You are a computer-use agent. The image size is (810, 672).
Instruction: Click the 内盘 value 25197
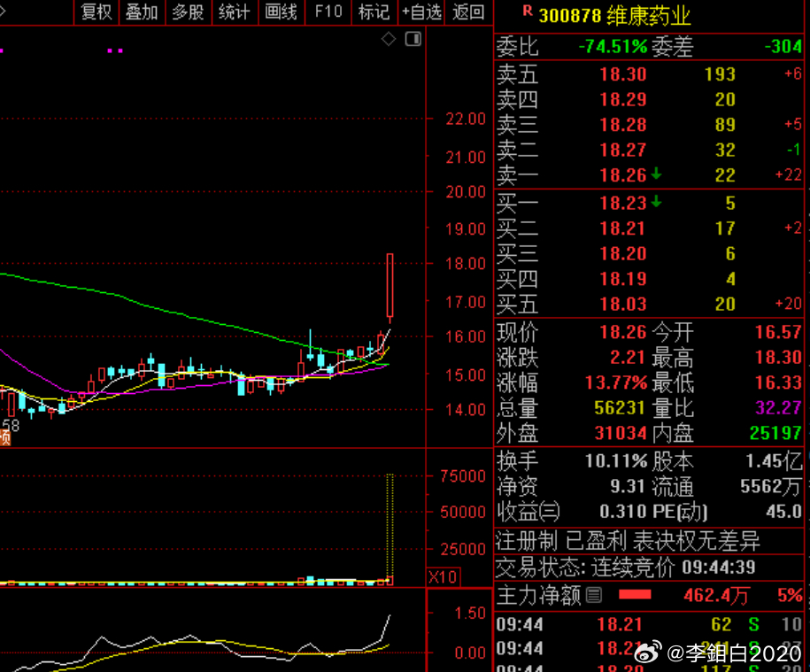pos(775,433)
